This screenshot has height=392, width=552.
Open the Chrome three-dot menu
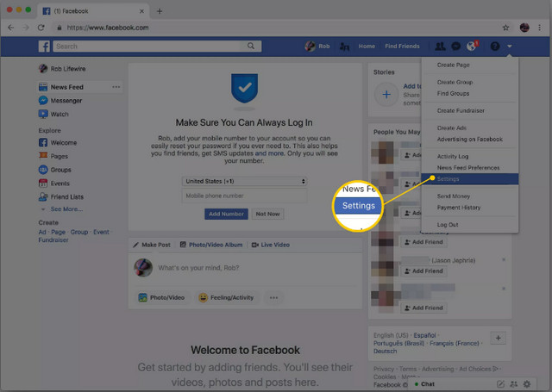click(x=539, y=28)
